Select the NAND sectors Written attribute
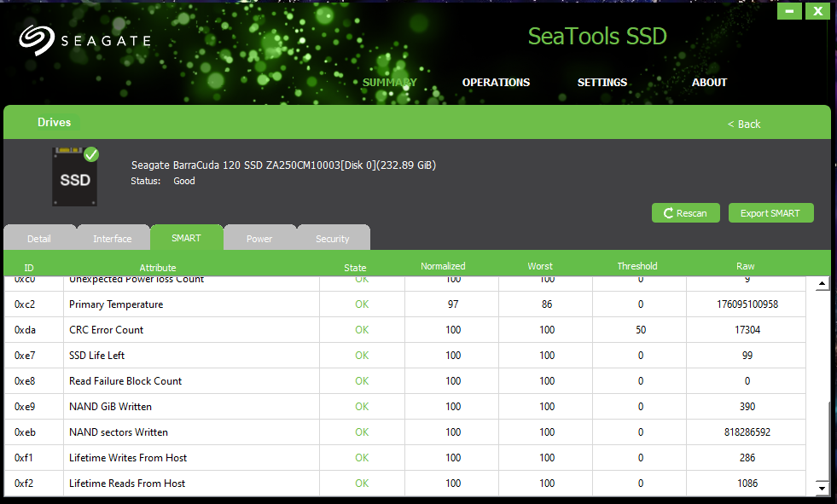The image size is (837, 504). [x=119, y=432]
